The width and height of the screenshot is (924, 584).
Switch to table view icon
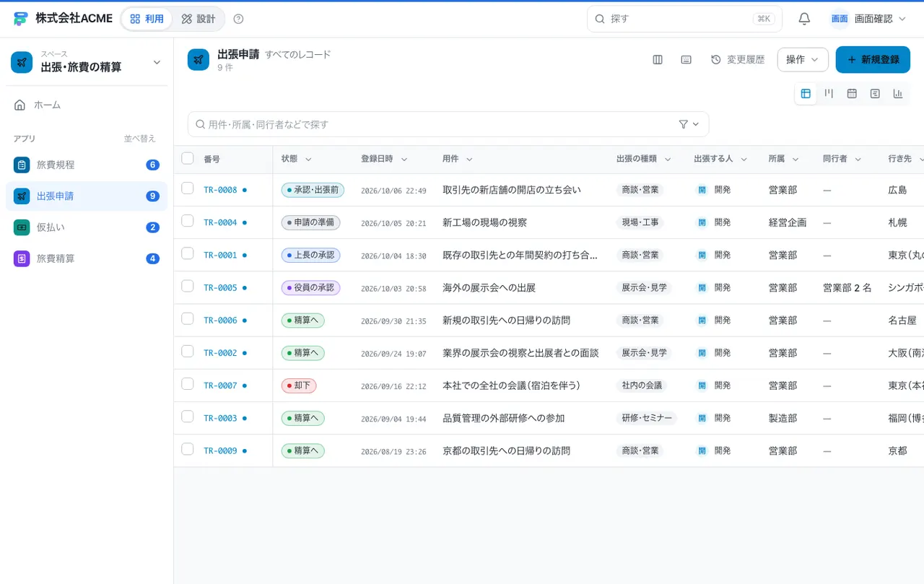pyautogui.click(x=806, y=93)
